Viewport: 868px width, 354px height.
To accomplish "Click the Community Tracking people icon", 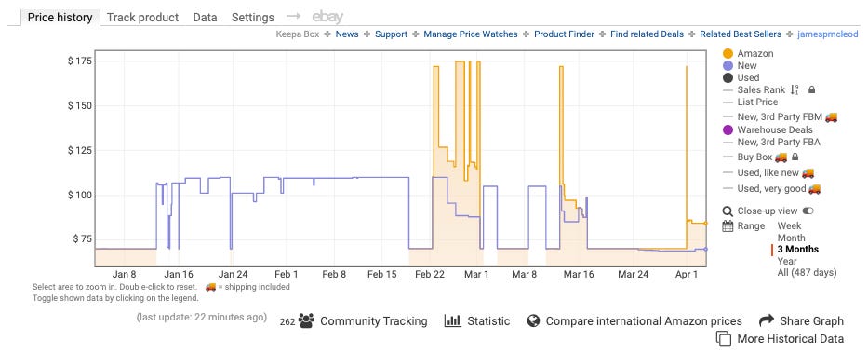I will pos(306,320).
